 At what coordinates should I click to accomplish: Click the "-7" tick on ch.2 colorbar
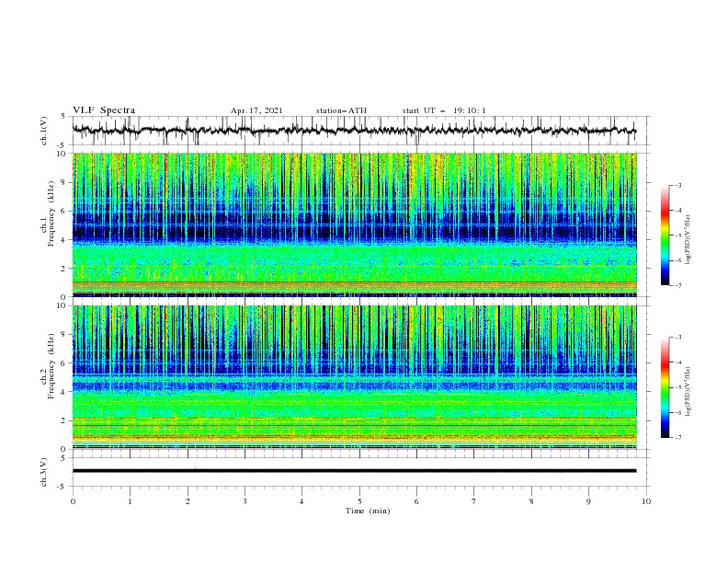(678, 438)
